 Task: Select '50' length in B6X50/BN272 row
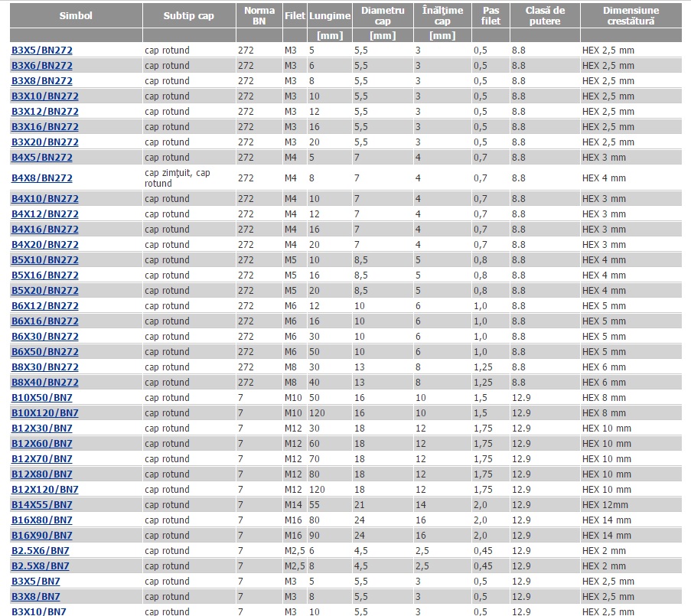tap(315, 352)
